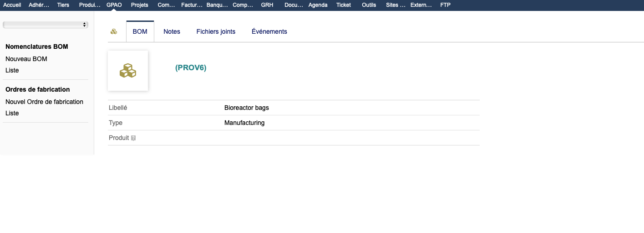Open the External menu in top bar
The image size is (644, 233).
click(421, 5)
